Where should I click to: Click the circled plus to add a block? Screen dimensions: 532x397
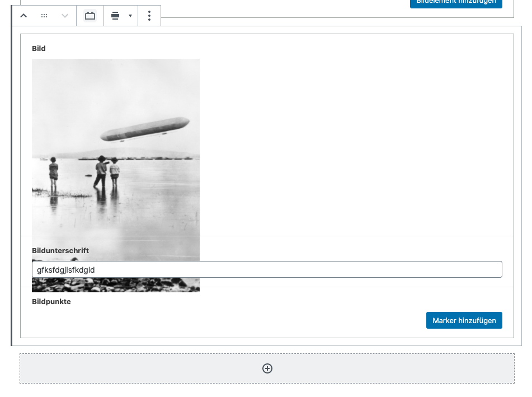click(x=267, y=368)
